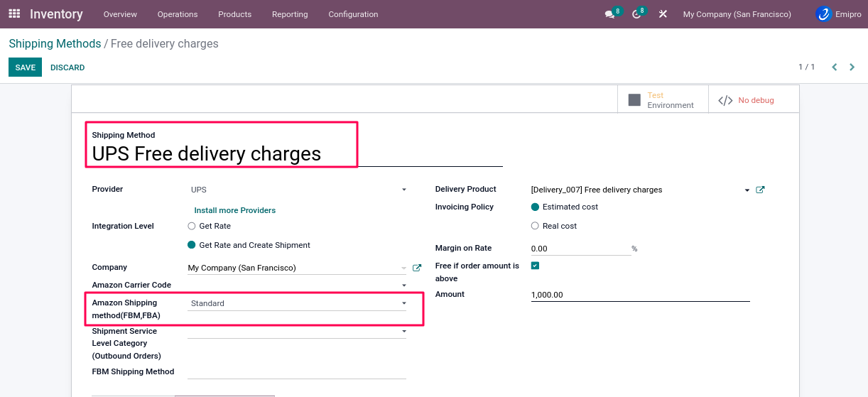Screen dimensions: 868x397
Task: Go to previous record arrow
Action: coord(835,67)
